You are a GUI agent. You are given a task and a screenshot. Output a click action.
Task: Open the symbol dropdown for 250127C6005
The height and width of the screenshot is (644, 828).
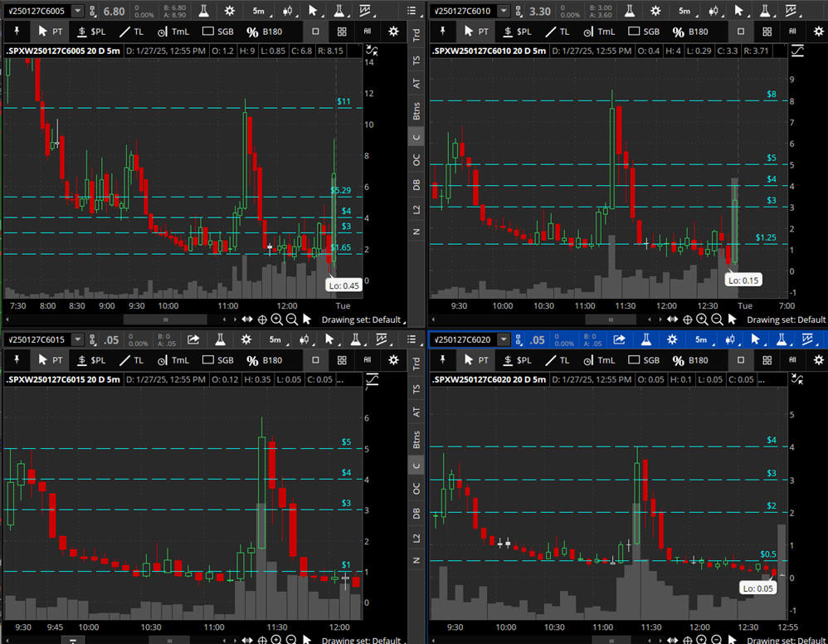pyautogui.click(x=77, y=11)
